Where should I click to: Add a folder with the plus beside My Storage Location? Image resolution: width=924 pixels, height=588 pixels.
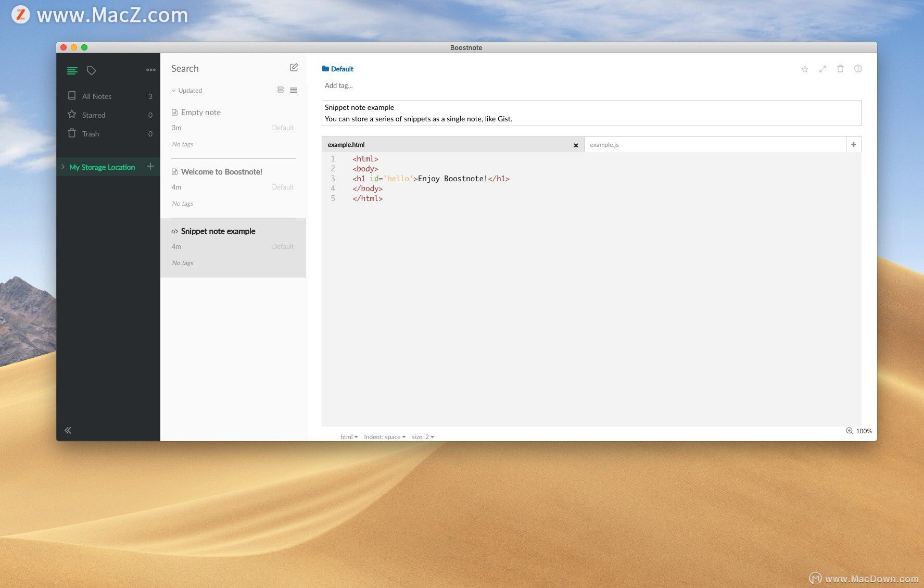(x=150, y=166)
